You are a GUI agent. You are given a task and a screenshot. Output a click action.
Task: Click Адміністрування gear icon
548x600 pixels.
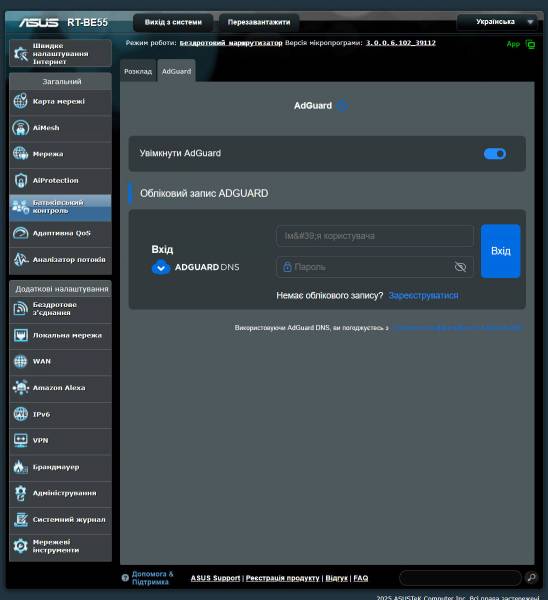tap(21, 493)
